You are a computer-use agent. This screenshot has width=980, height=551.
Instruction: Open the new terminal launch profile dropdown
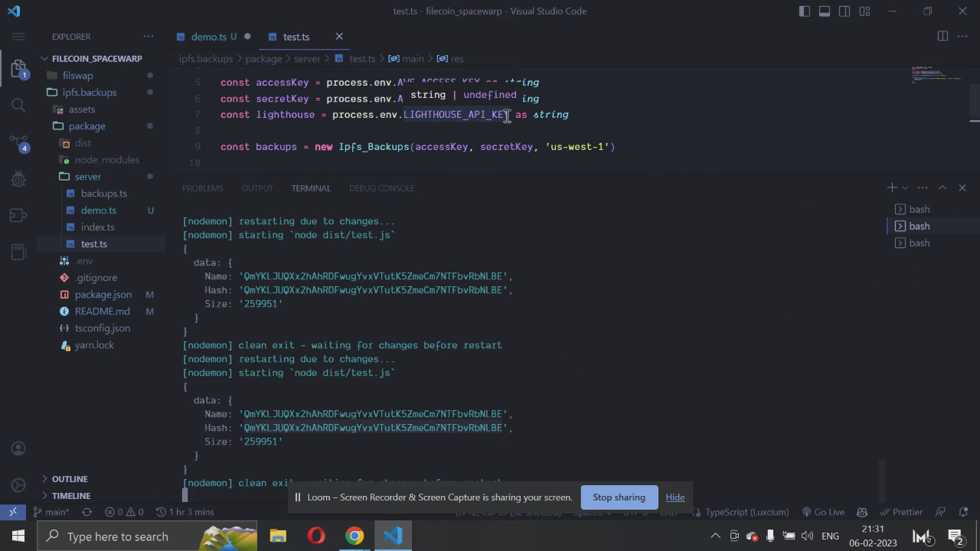coord(905,187)
